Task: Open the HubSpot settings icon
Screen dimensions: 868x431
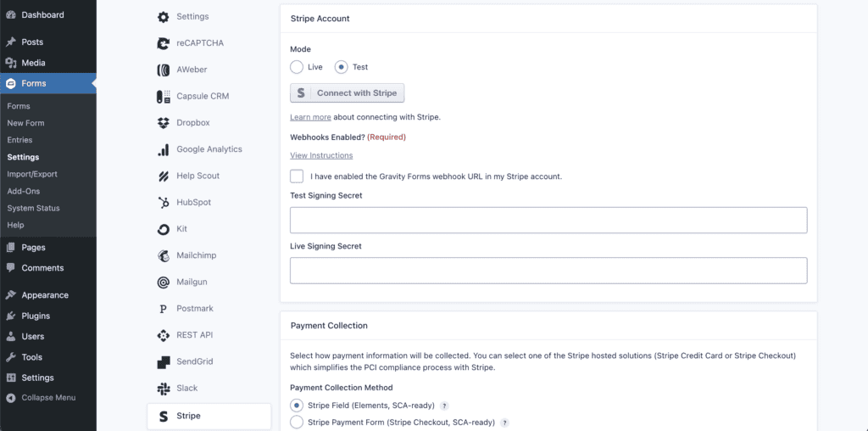Action: click(164, 203)
